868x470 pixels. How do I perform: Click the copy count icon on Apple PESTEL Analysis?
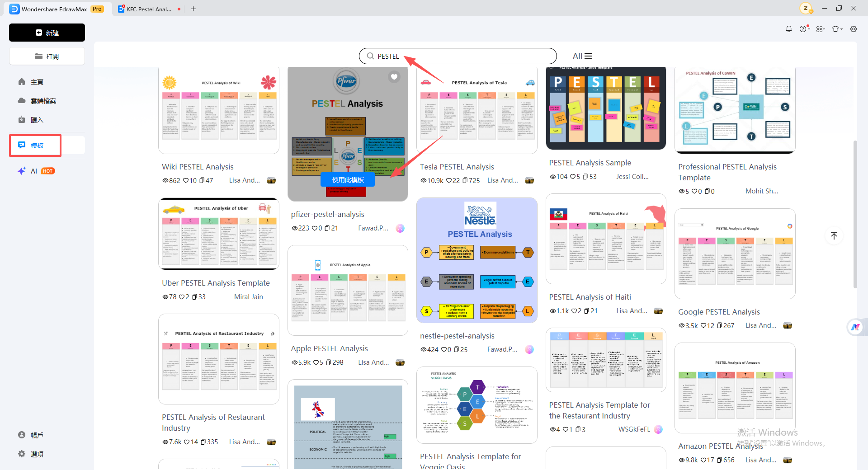click(x=328, y=362)
